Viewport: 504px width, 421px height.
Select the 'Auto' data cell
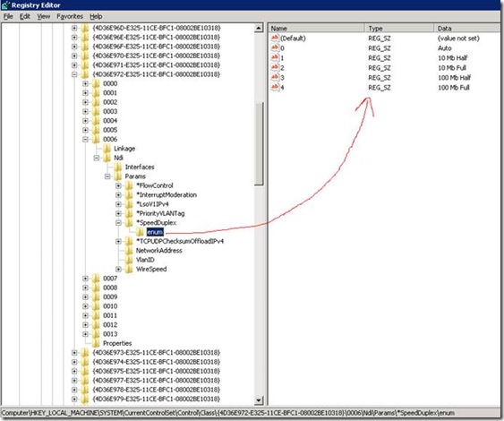[445, 48]
